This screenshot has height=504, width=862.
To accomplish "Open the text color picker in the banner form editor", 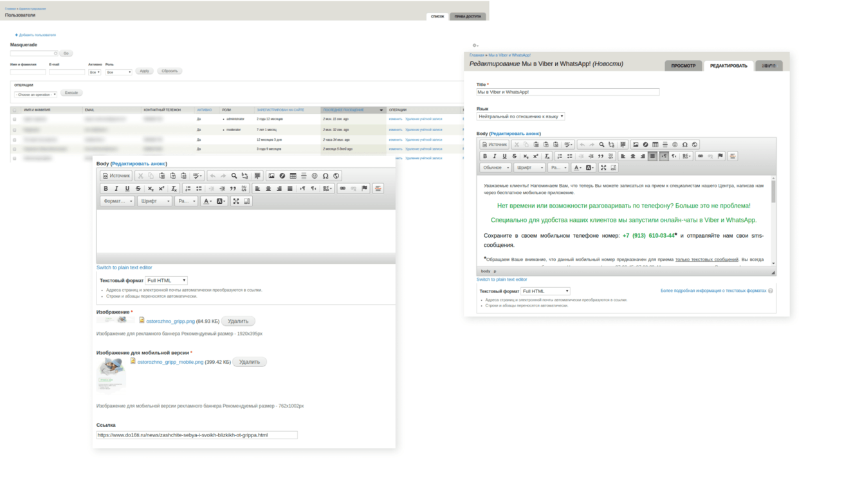I will (207, 201).
